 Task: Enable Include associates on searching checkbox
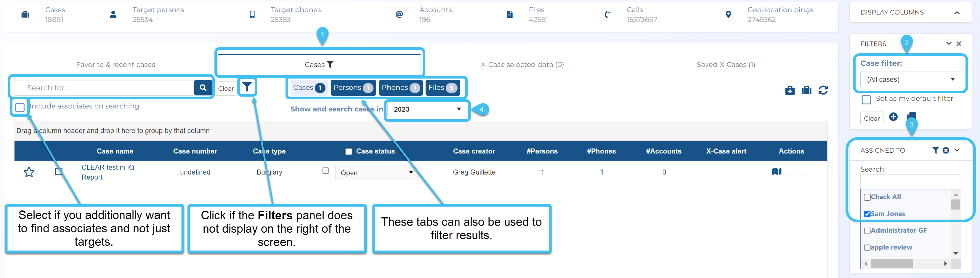click(x=20, y=107)
